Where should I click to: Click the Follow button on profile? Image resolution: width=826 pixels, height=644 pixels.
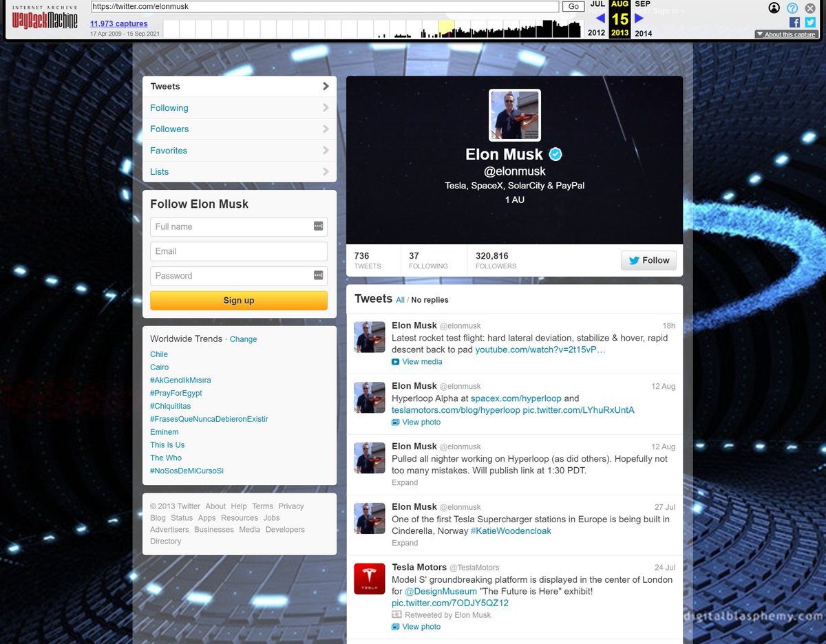648,260
